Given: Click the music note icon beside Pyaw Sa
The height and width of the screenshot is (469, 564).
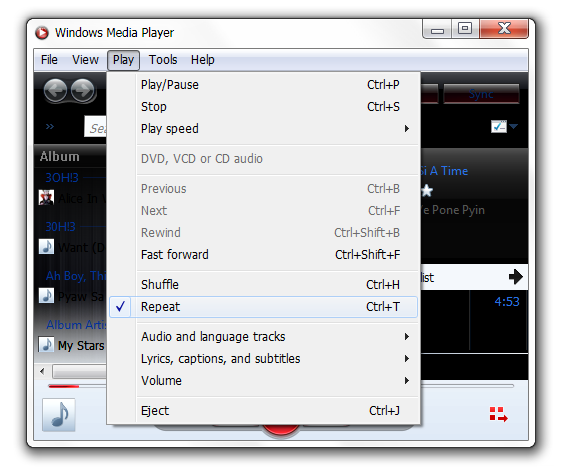Looking at the screenshot, I should coord(46,295).
